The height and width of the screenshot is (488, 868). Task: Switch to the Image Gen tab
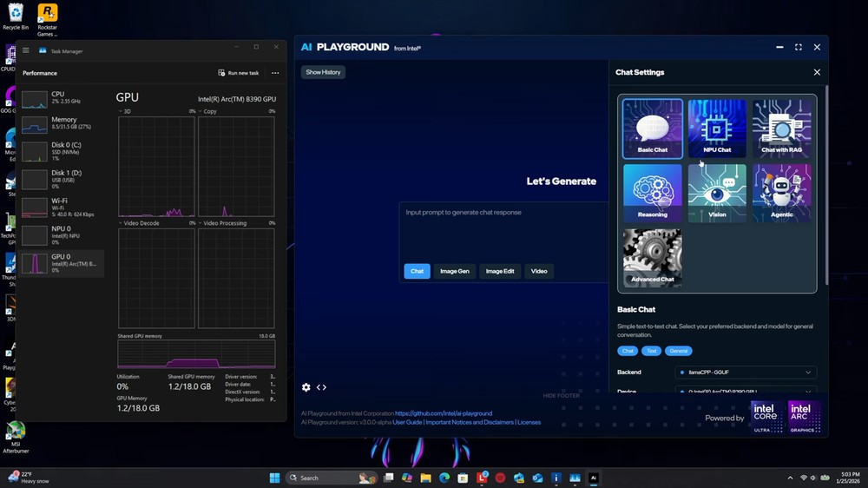point(454,271)
